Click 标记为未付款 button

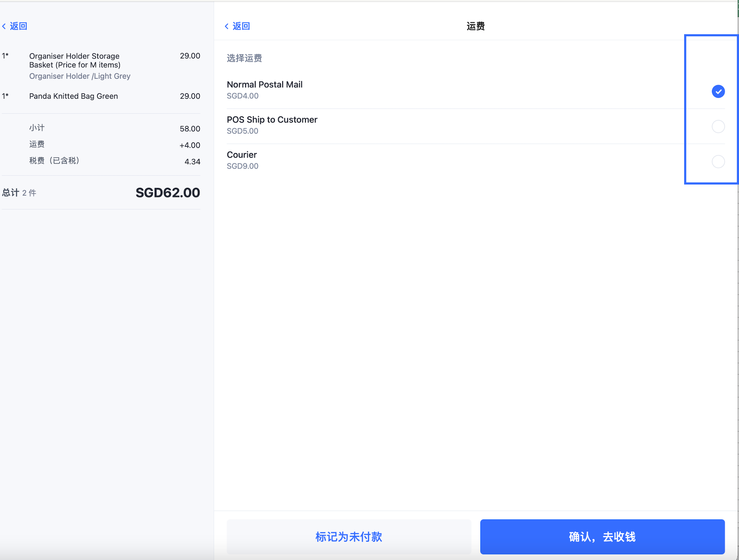tap(349, 536)
